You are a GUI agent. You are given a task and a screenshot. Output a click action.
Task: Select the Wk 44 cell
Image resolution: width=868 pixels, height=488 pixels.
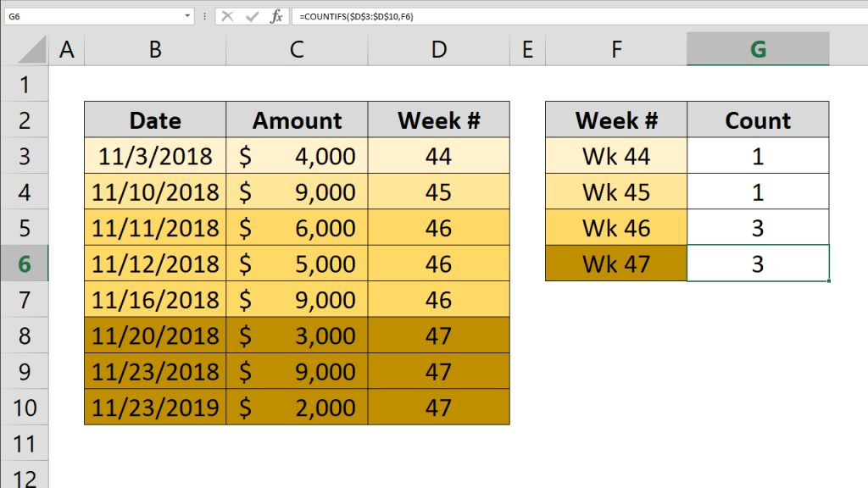[615, 155]
